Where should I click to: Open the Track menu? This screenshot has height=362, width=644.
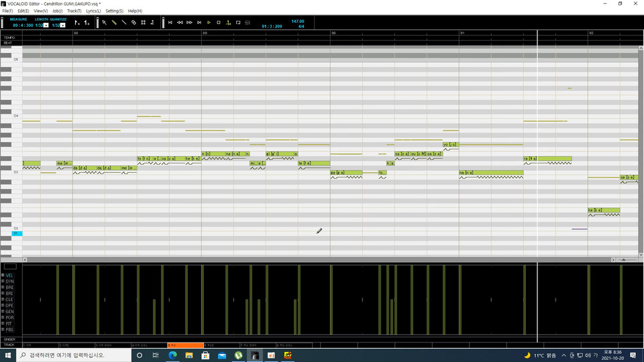74,11
